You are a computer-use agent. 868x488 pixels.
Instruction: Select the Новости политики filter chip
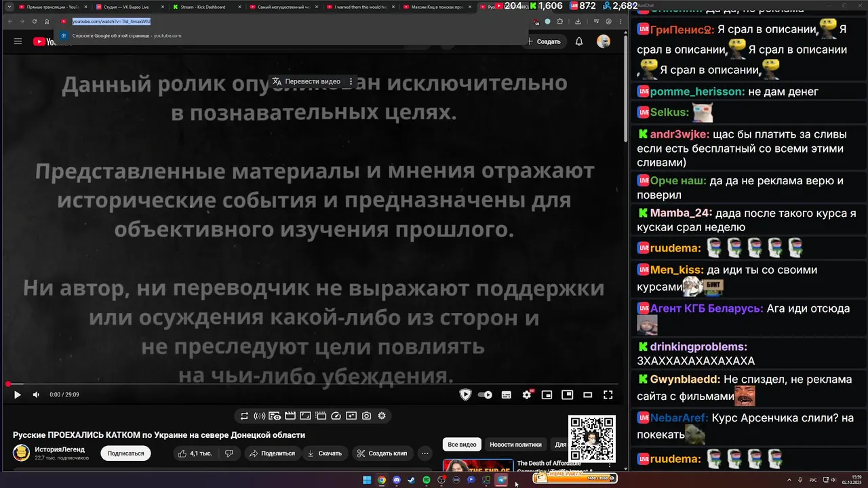[515, 445]
